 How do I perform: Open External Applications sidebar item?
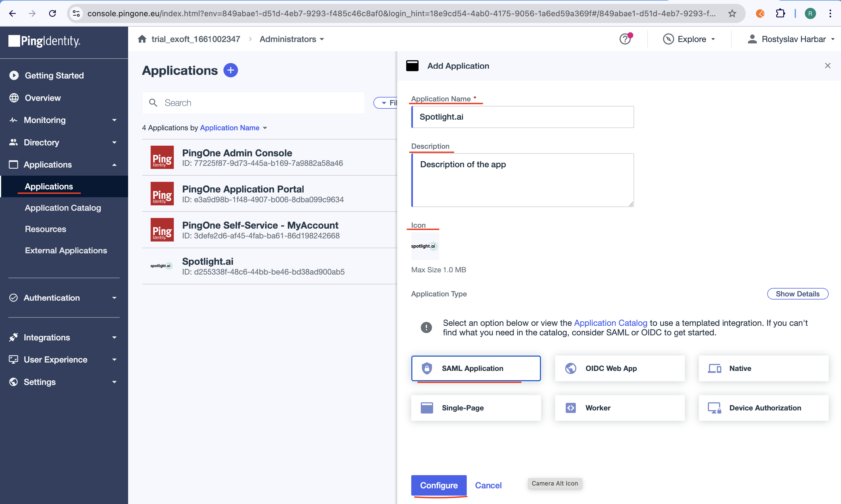(x=66, y=250)
